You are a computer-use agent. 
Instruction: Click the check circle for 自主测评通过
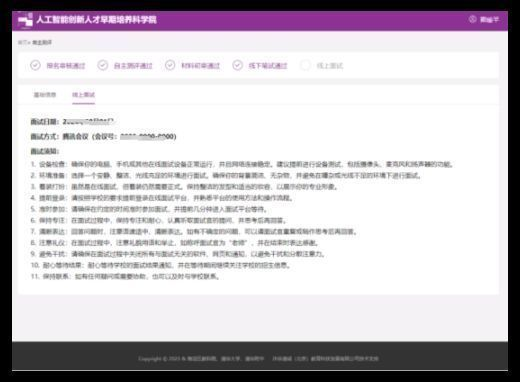pyautogui.click(x=103, y=65)
